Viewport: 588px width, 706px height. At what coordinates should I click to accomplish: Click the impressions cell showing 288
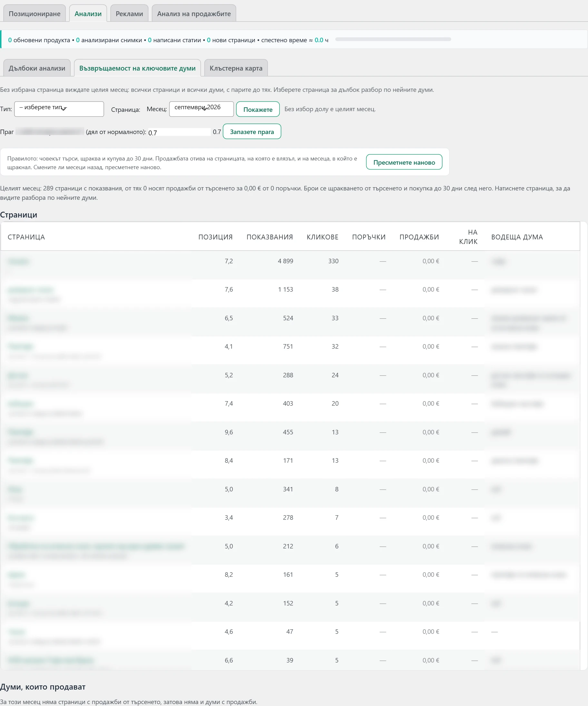click(288, 375)
